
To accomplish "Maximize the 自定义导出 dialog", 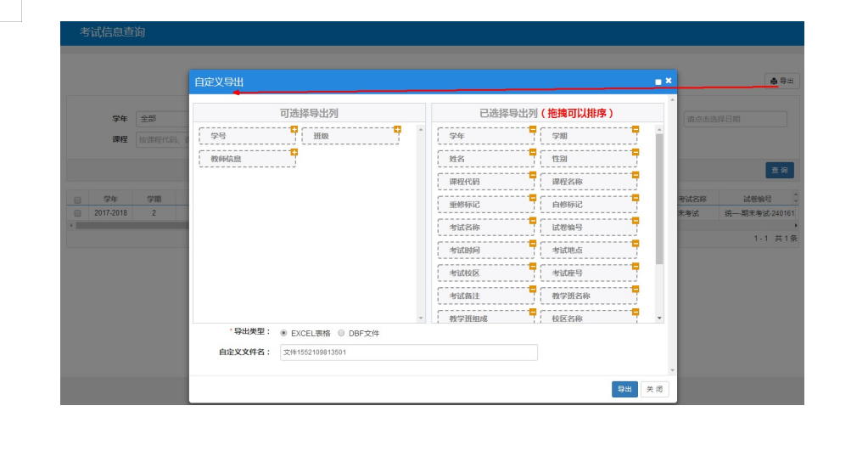I will coord(658,82).
